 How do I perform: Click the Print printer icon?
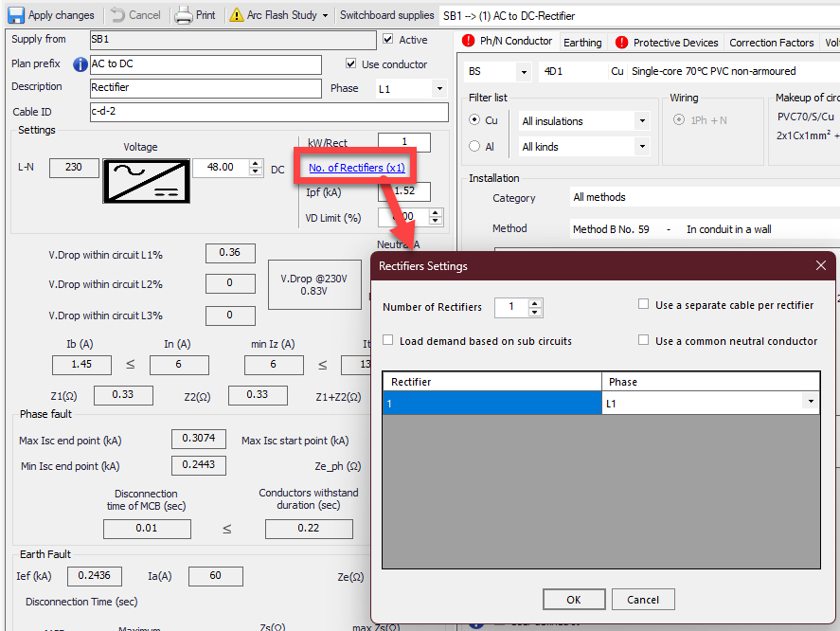click(x=183, y=15)
